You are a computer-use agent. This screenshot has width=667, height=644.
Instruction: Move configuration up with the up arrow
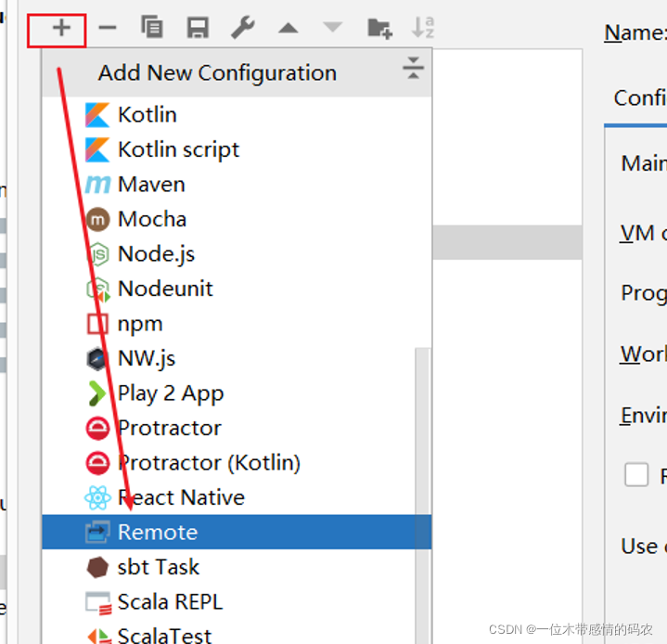click(289, 29)
